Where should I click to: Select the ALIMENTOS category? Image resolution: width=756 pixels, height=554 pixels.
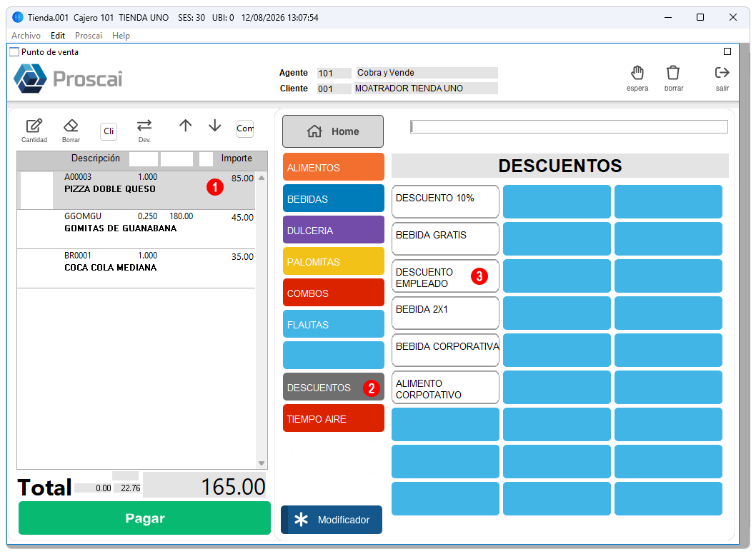tap(333, 167)
